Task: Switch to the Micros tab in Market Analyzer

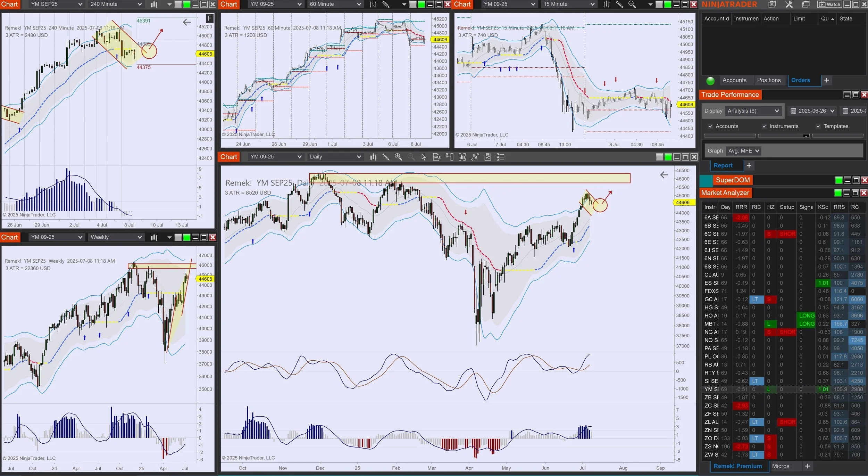Action: point(780,466)
